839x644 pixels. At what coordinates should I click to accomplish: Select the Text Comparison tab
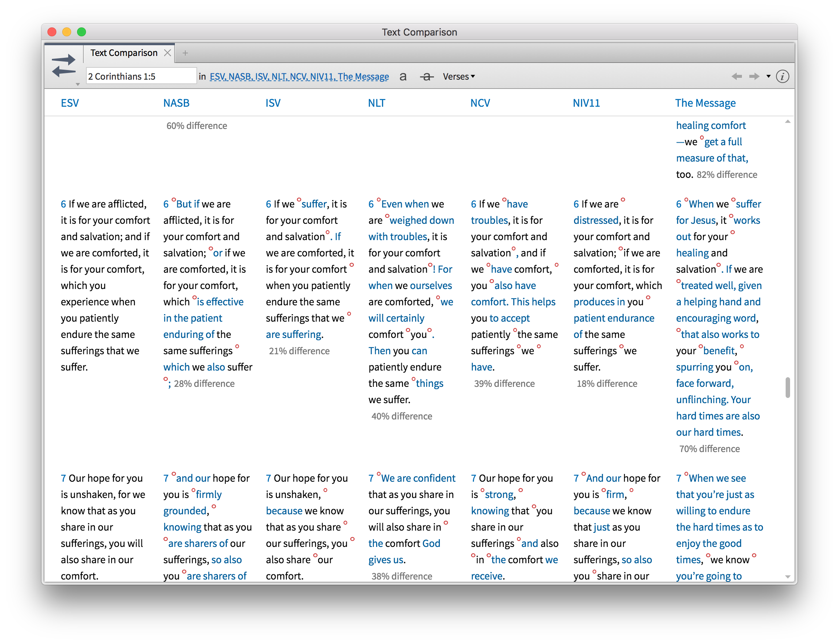[x=124, y=53]
